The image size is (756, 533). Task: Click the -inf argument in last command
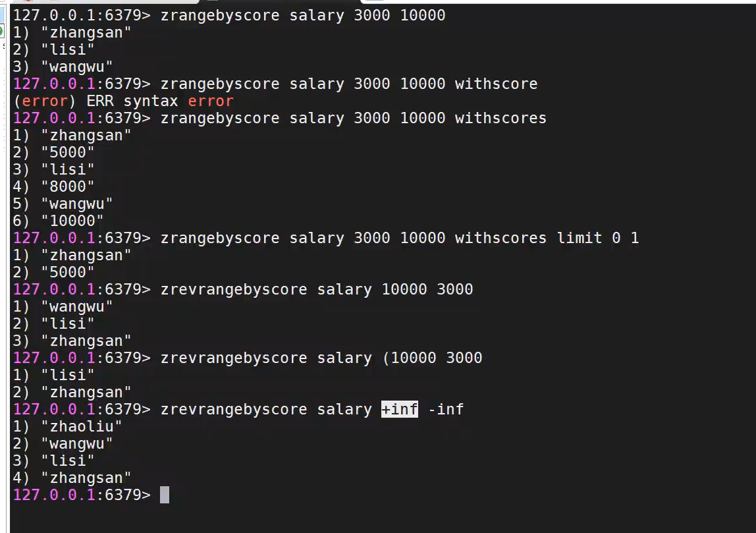click(446, 409)
